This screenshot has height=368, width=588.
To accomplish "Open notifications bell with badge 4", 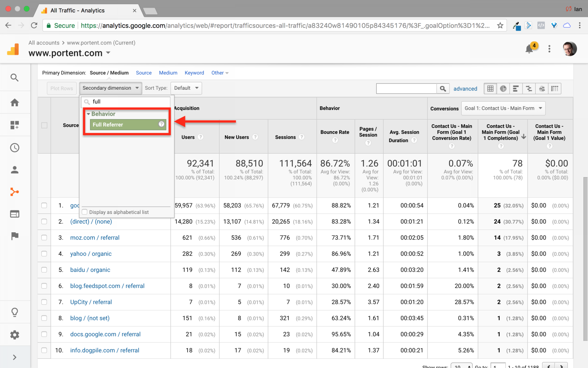I will (x=529, y=49).
